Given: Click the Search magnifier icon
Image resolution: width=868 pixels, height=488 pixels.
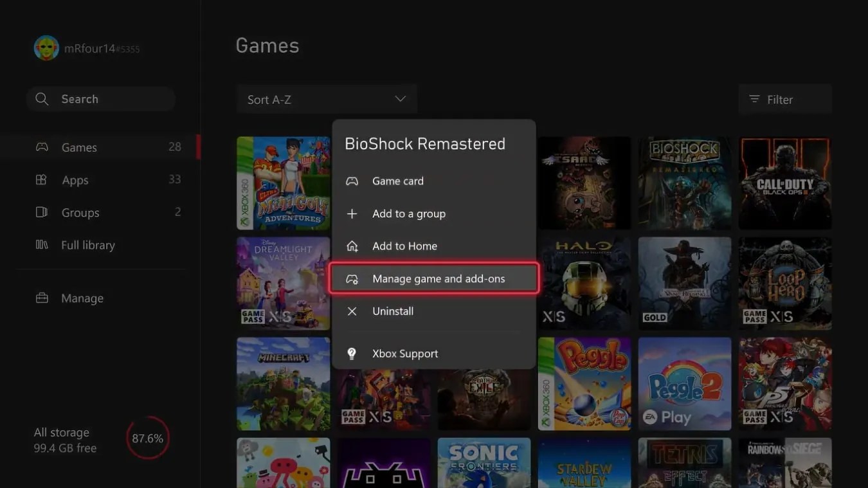Looking at the screenshot, I should coord(41,98).
